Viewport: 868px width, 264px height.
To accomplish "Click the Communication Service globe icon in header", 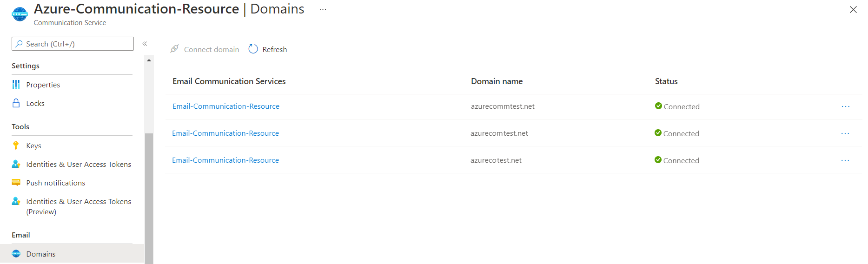I will [x=20, y=14].
